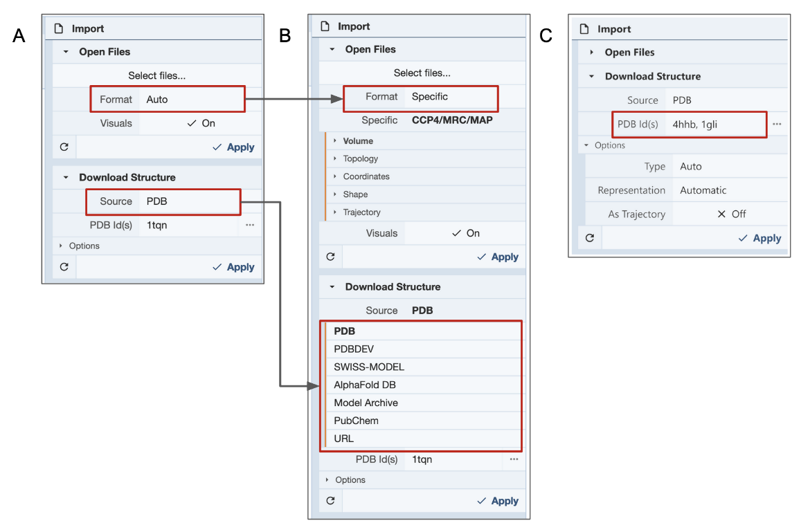810x532 pixels.
Task: Switch off Visuals in panel B
Action: point(465,234)
